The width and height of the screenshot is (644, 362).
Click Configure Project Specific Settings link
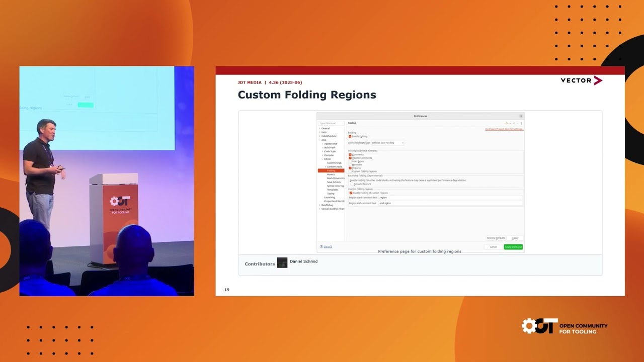click(504, 129)
